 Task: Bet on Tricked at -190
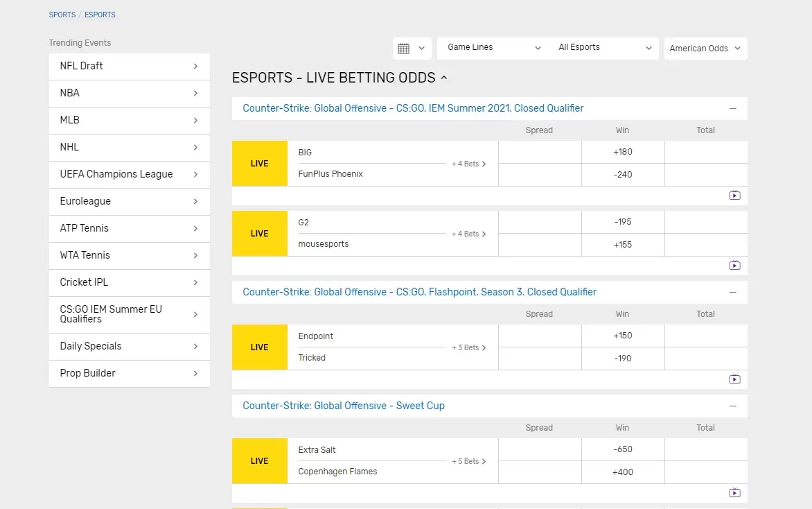pos(623,358)
